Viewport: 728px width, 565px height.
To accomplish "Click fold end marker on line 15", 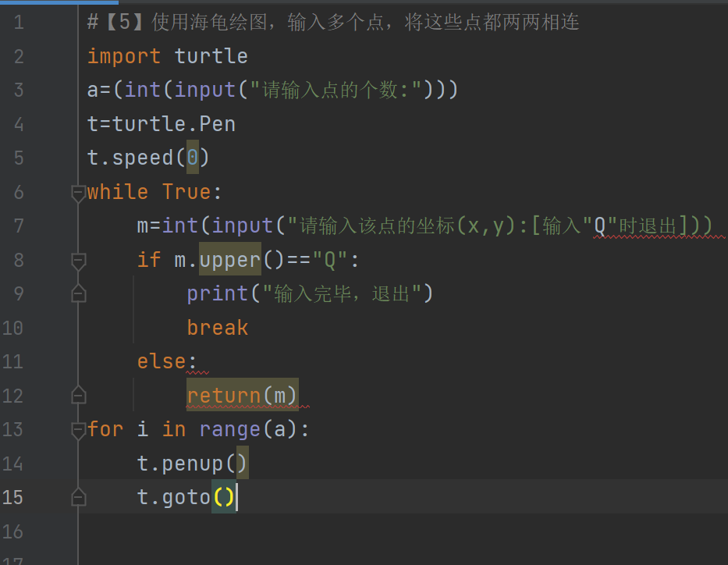I will [x=79, y=497].
